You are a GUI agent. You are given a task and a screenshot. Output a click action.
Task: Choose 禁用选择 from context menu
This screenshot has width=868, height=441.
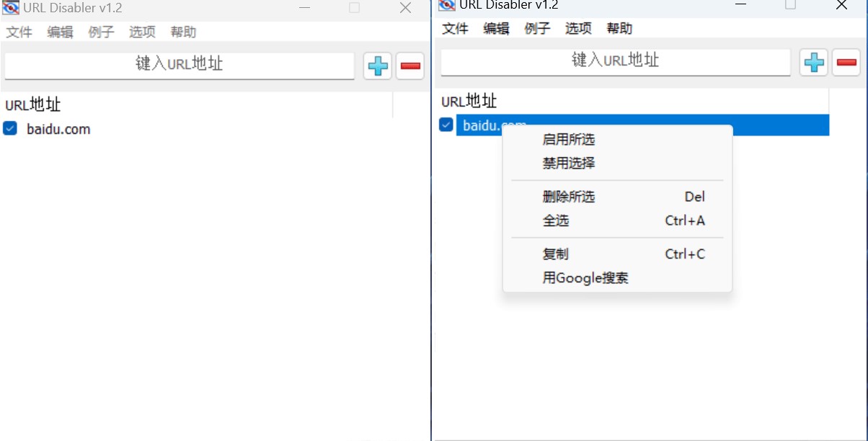pos(617,163)
